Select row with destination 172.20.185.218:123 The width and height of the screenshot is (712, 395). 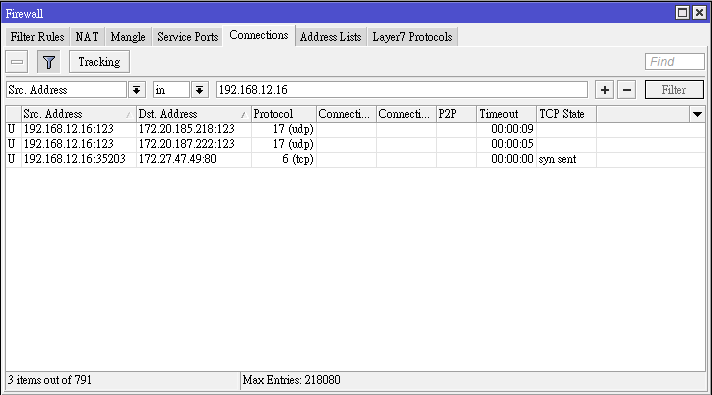(x=356, y=129)
